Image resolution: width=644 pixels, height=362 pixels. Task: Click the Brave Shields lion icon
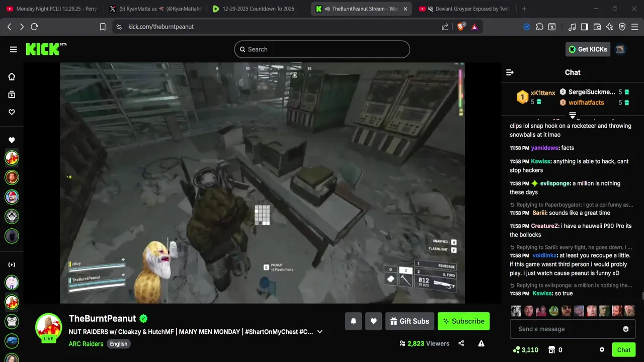(x=460, y=27)
